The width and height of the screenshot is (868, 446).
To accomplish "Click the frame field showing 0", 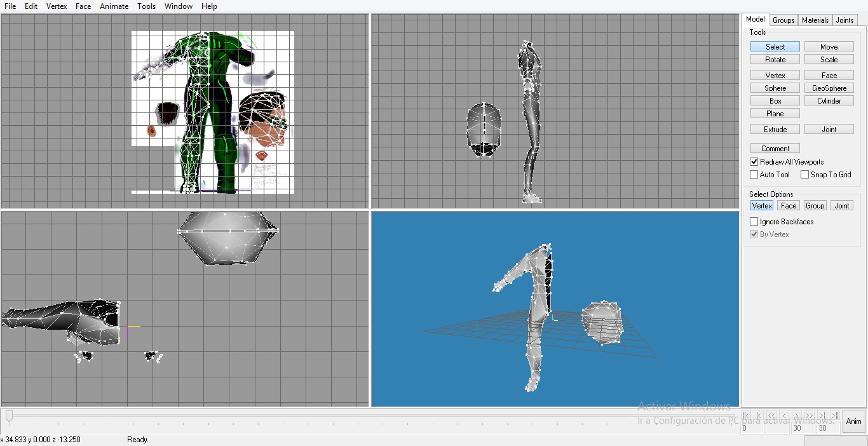I will click(752, 428).
